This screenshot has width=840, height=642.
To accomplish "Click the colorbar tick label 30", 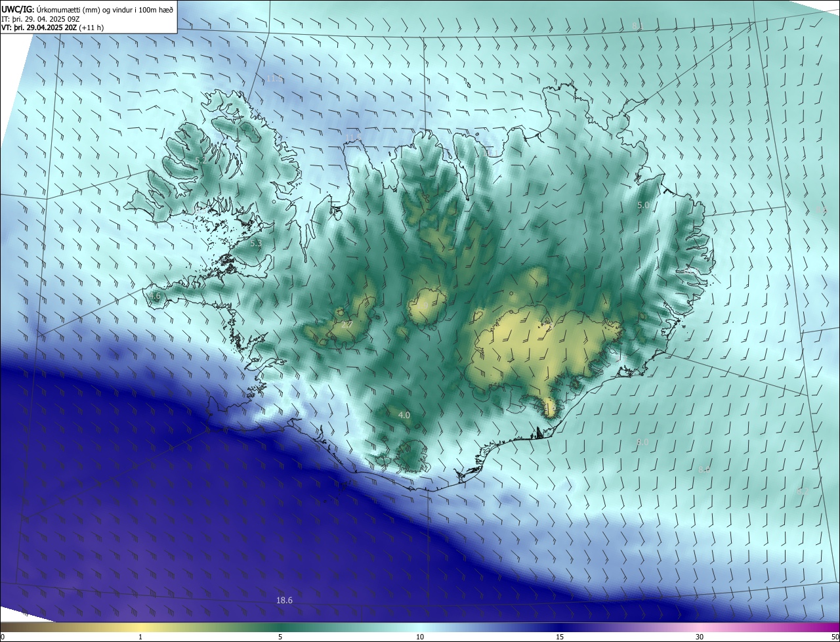I will tap(700, 637).
